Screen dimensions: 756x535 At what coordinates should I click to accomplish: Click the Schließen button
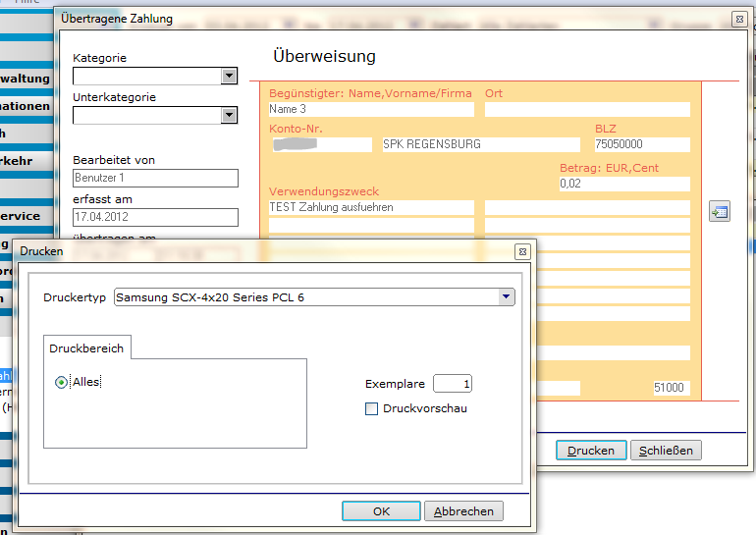tap(666, 451)
